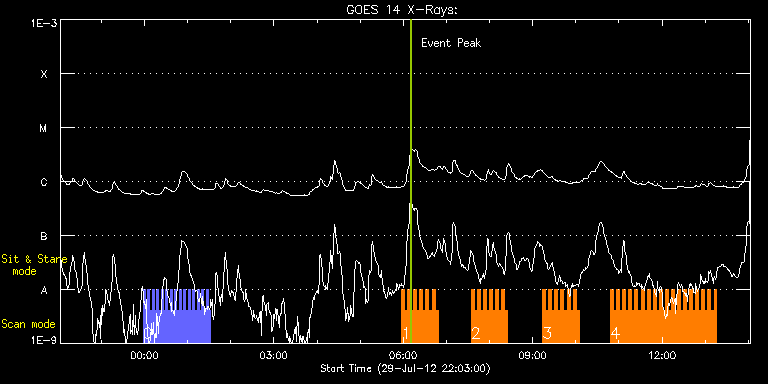Select orange observation block 2
Screen dimensions: 768x384
489,316
